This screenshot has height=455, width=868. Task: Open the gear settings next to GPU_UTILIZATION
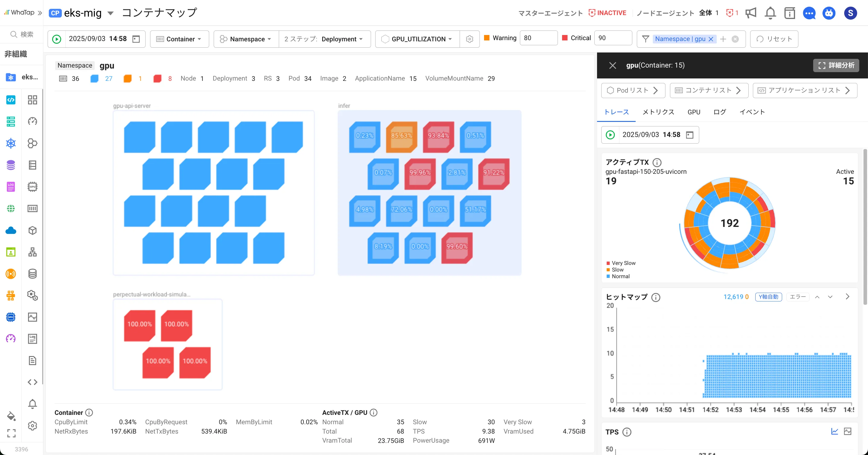469,39
